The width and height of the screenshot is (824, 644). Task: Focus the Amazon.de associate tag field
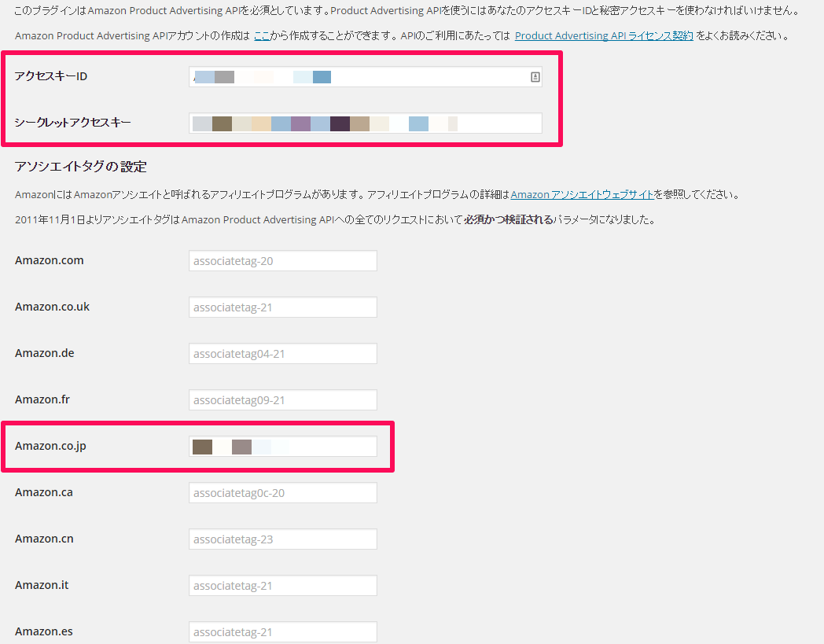coord(283,353)
